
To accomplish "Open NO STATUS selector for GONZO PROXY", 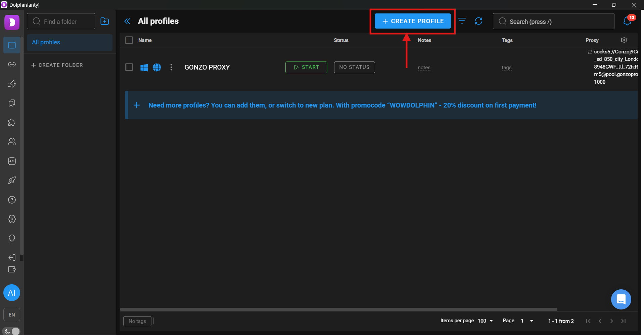I will (355, 67).
